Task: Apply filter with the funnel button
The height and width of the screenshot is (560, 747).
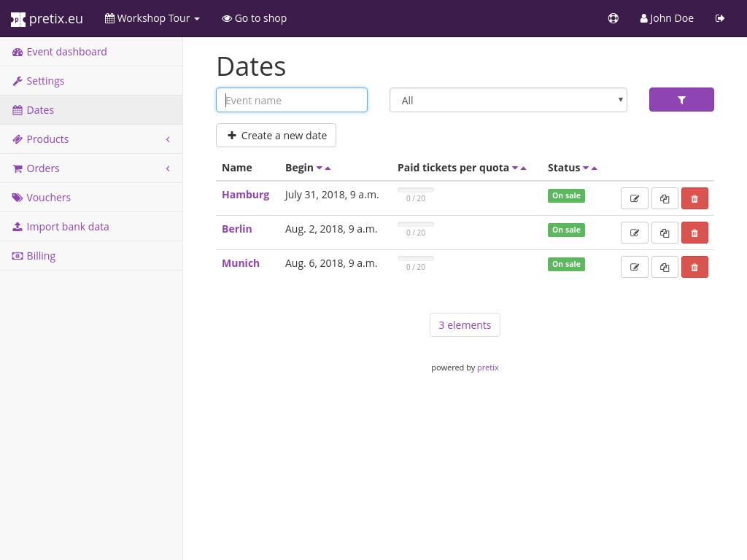Action: pyautogui.click(x=681, y=99)
